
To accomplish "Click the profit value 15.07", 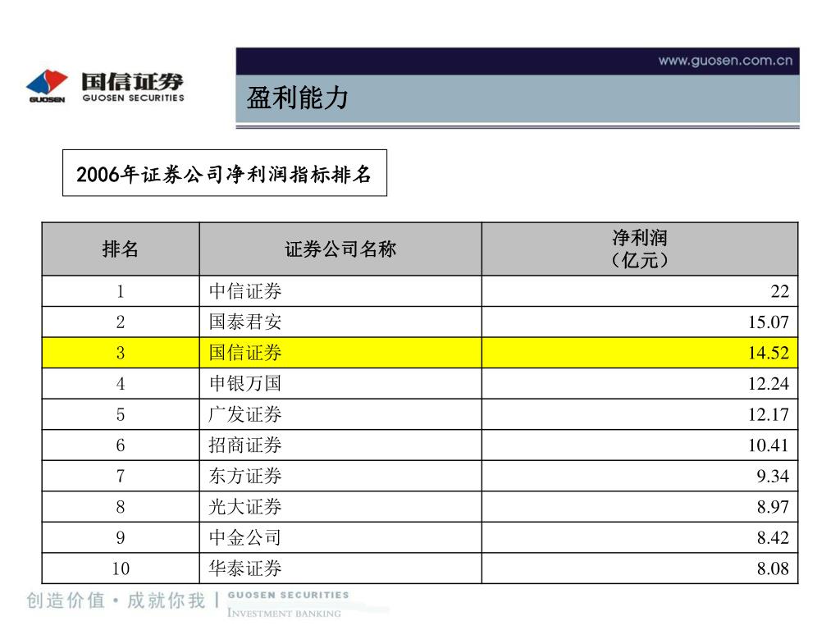I will (768, 322).
